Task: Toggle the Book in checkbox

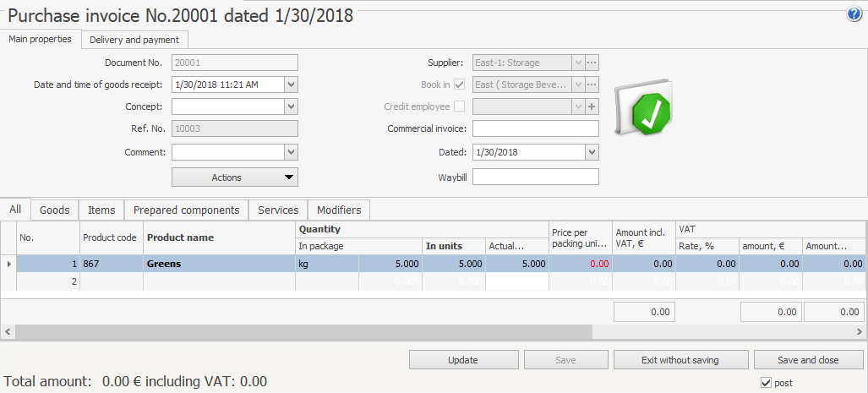Action: (460, 85)
